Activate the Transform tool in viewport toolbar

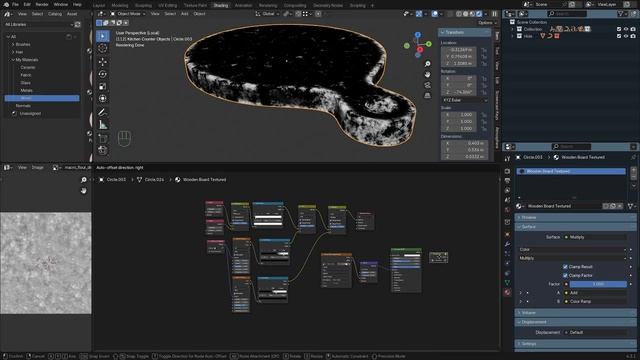point(103,98)
